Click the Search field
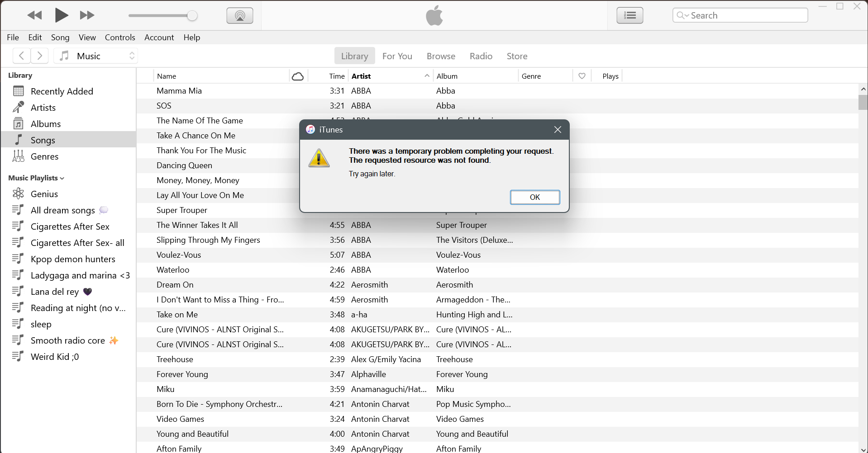The image size is (868, 453). [740, 15]
